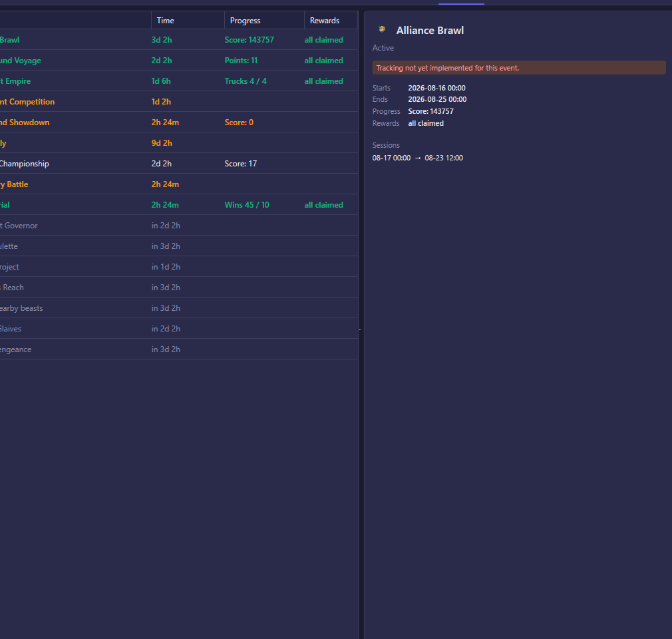This screenshot has height=639, width=672.
Task: Select the Battle event row
Action: pos(179,184)
